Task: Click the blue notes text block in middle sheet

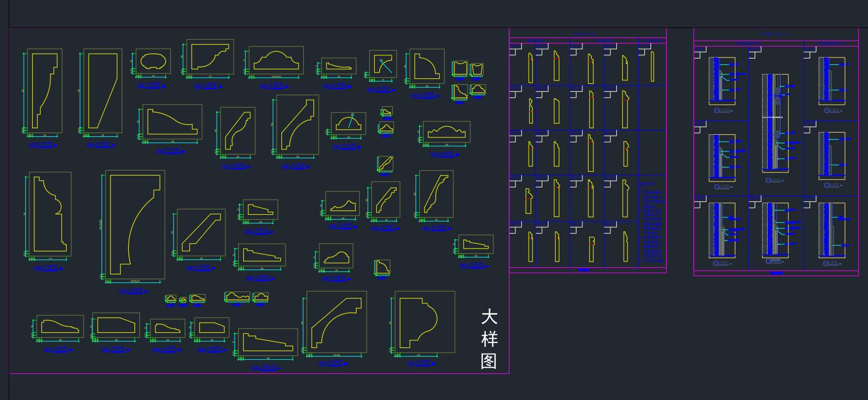Action: point(651,221)
